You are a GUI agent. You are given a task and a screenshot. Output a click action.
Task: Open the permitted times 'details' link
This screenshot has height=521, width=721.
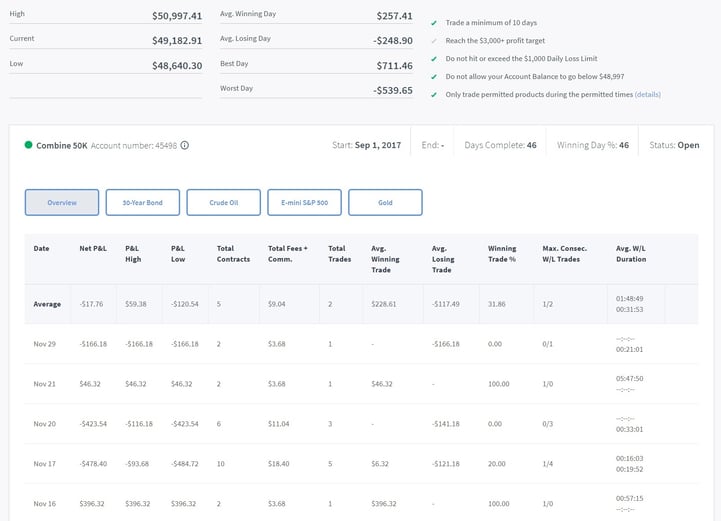pos(647,94)
